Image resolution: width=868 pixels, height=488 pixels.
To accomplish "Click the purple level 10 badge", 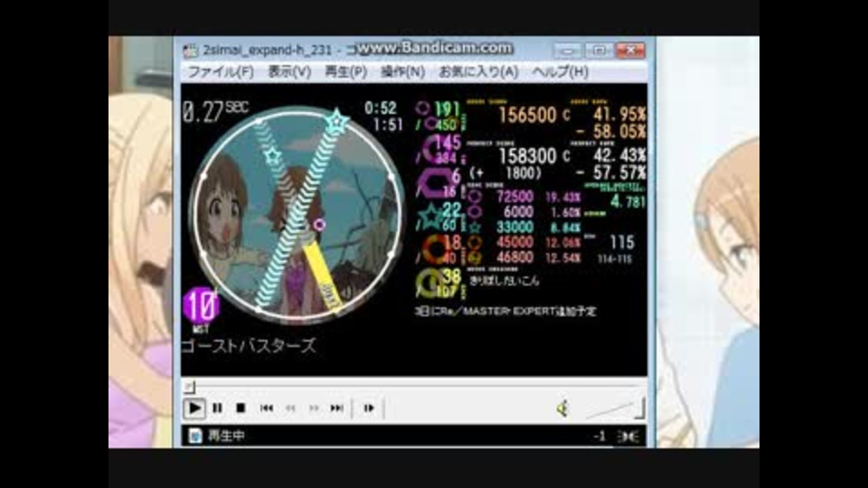I will (201, 305).
